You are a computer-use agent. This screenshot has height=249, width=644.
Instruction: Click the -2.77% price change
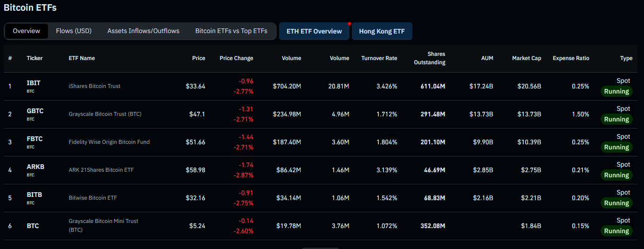[x=243, y=91]
